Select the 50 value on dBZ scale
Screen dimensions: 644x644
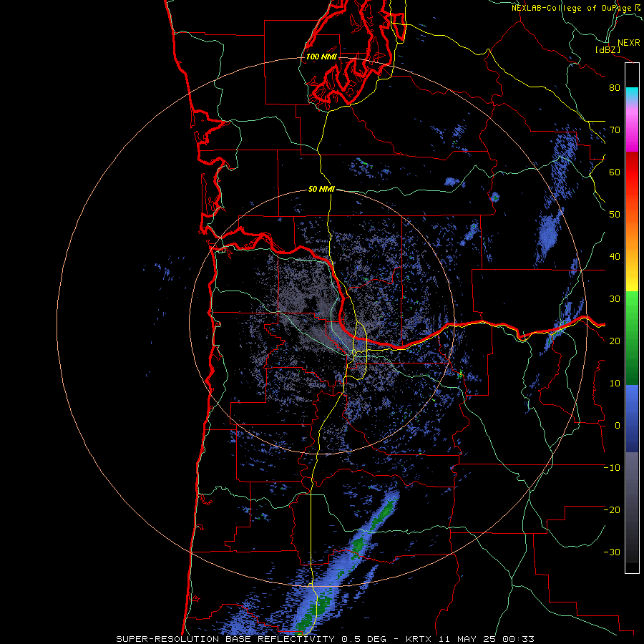[615, 215]
